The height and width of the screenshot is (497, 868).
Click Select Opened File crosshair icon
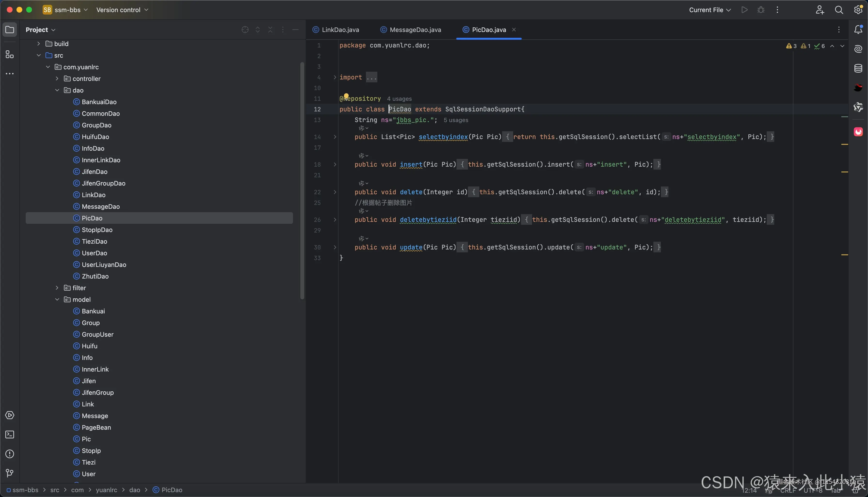click(x=245, y=30)
